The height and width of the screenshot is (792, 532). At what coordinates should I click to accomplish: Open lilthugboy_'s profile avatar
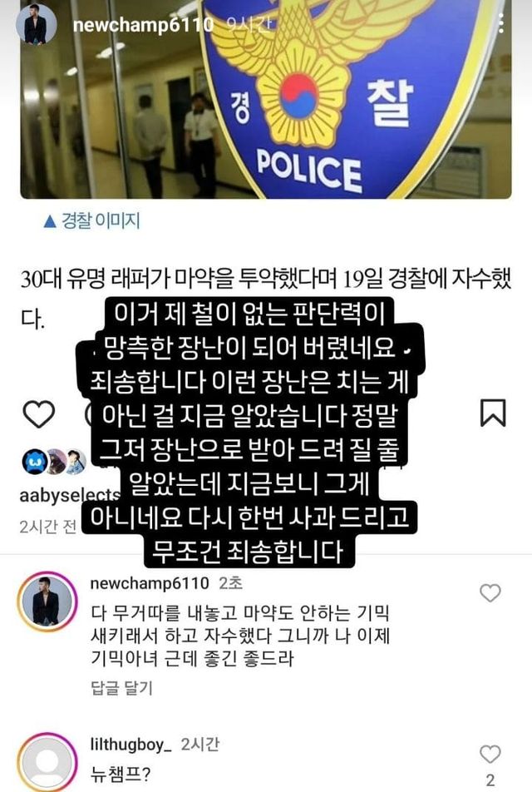point(47,762)
